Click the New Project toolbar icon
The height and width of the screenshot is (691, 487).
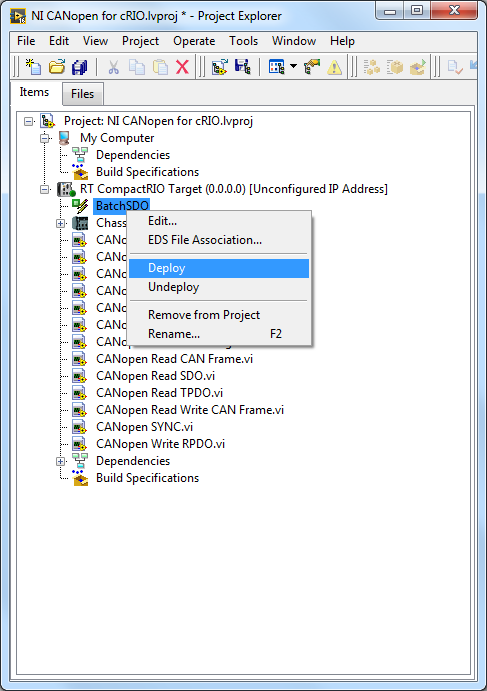point(33,67)
